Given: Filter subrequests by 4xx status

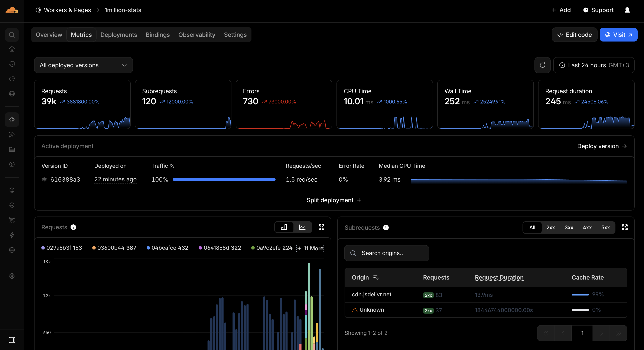Looking at the screenshot, I should click(587, 228).
